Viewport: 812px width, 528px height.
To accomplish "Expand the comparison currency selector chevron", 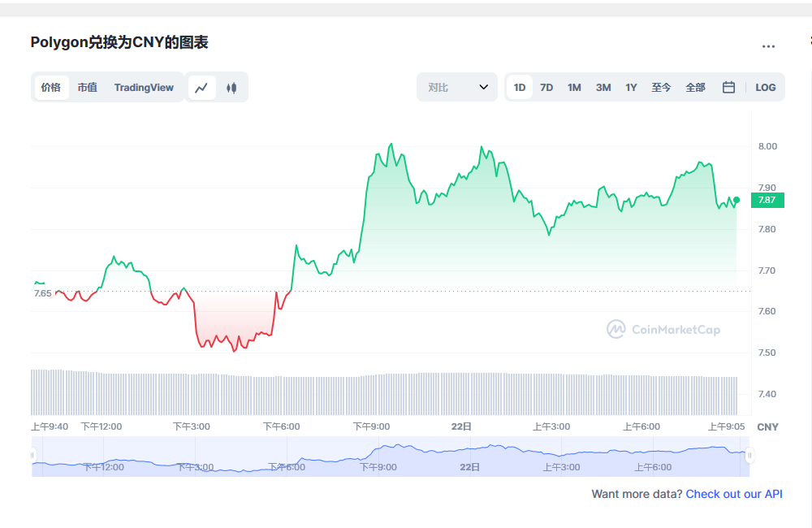I will click(485, 87).
